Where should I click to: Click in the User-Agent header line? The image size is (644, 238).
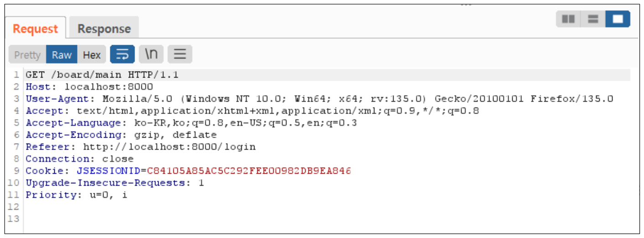[x=319, y=98]
